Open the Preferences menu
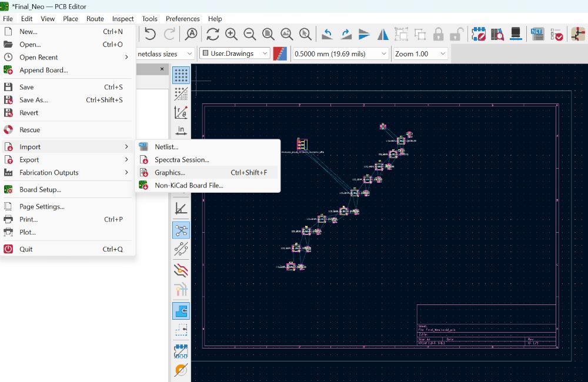The image size is (588, 382). point(183,19)
